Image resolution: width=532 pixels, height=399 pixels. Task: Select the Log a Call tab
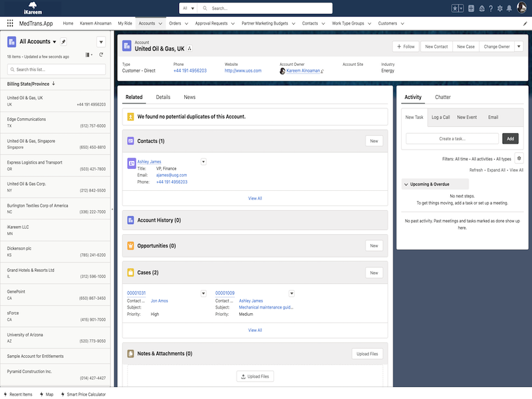440,118
